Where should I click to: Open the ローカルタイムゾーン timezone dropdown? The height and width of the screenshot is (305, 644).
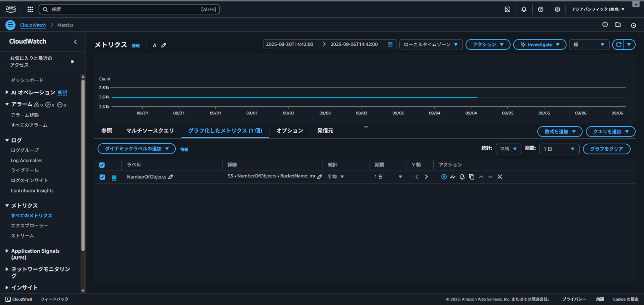point(431,45)
